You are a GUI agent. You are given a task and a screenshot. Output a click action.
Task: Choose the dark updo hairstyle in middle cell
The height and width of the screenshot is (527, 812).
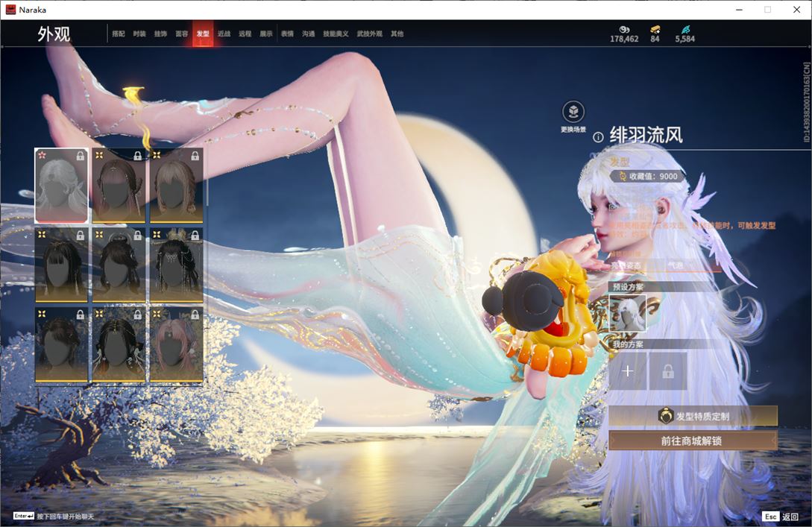point(119,265)
